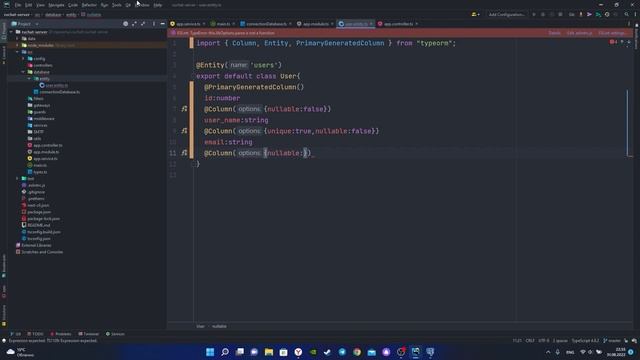Image resolution: width=640 pixels, height=360 pixels.
Task: Click gutter icon beside line 9 @Column
Action: coord(184,131)
